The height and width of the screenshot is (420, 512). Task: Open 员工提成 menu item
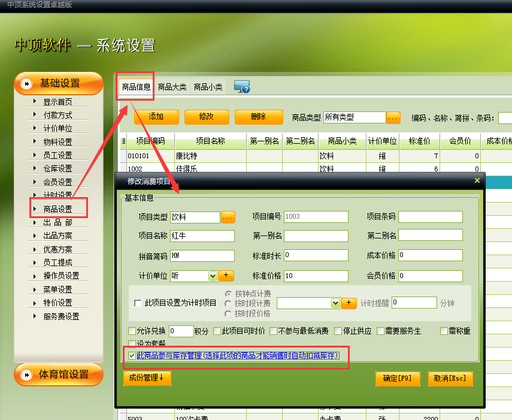pyautogui.click(x=58, y=262)
